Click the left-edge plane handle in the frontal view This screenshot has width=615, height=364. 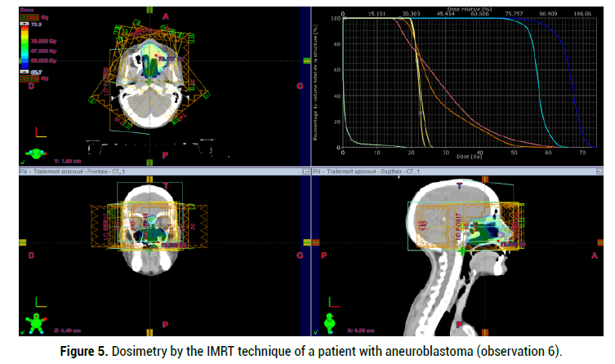tap(22, 242)
